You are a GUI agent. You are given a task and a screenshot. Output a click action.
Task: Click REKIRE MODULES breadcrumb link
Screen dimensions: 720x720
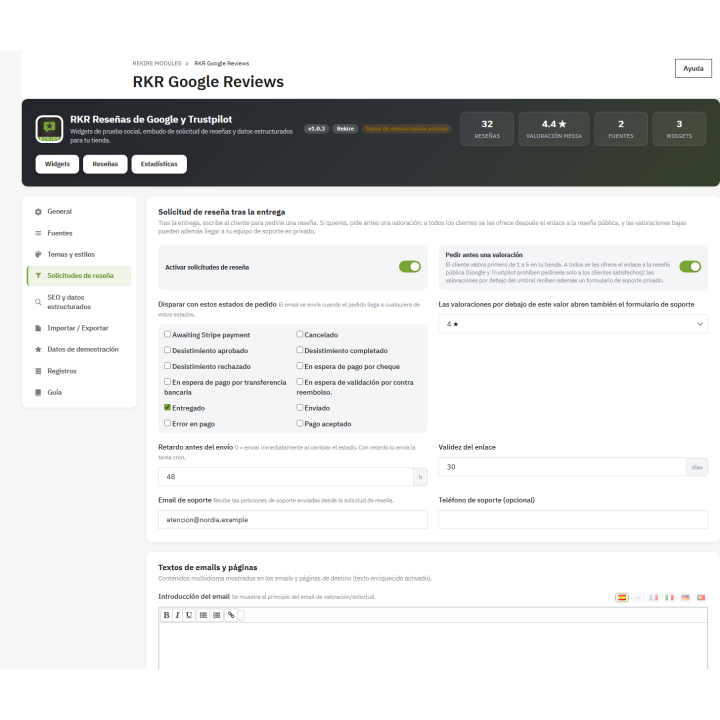(157, 63)
